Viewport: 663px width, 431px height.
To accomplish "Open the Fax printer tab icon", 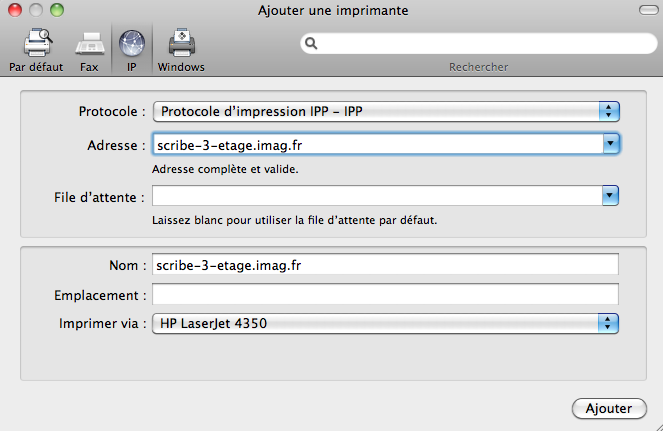I will point(90,44).
